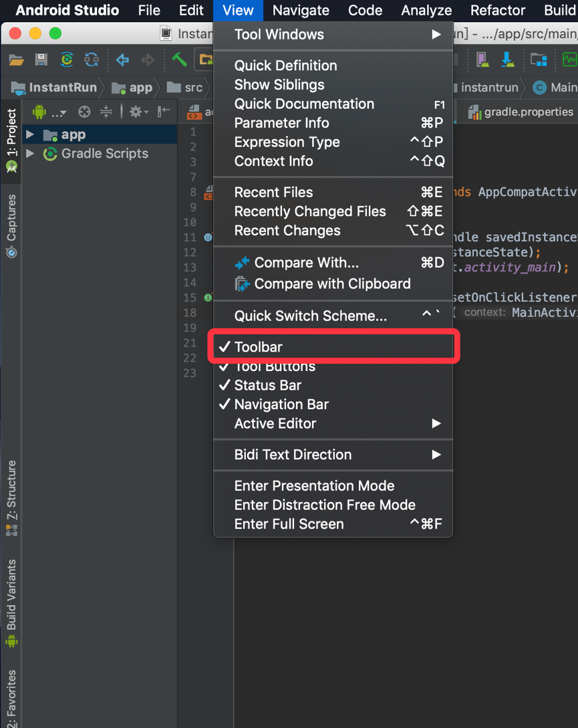Click the Synchronize arrows toolbar icon
The image size is (578, 728).
click(92, 59)
